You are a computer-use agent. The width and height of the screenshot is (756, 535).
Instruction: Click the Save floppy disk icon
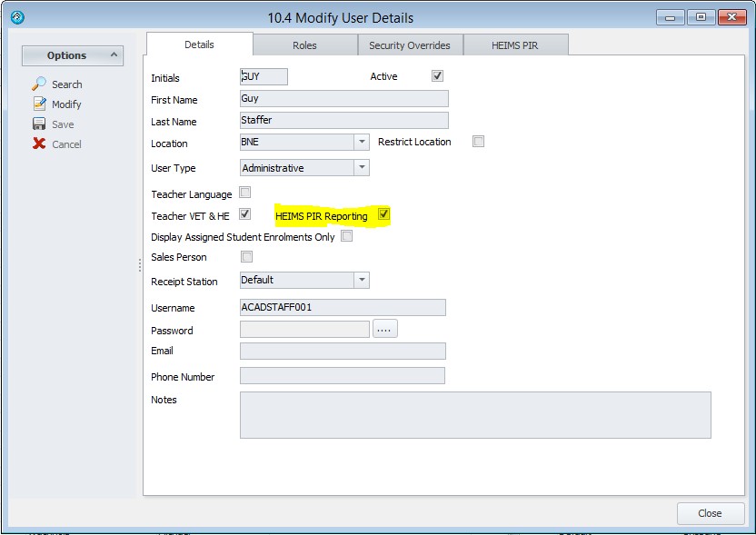click(x=39, y=124)
